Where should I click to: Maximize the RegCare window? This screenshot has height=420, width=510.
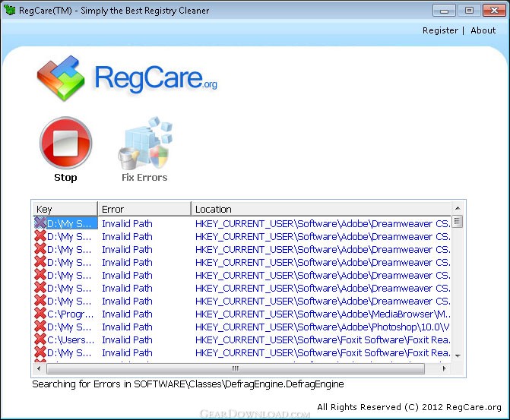[469, 11]
